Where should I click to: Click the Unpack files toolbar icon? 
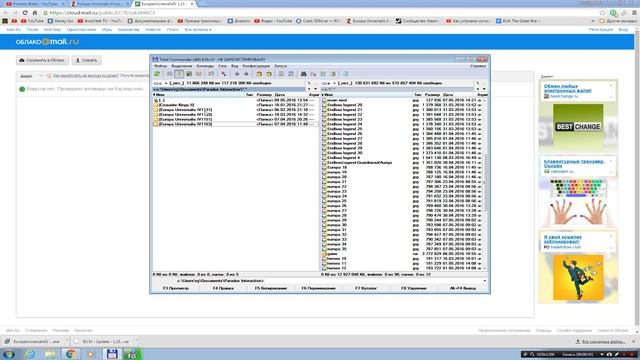[269, 74]
